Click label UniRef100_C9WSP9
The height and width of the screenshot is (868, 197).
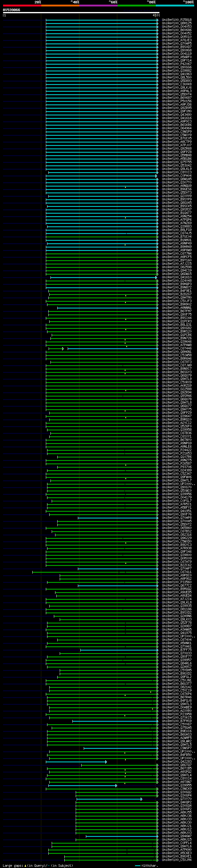[177, 132]
